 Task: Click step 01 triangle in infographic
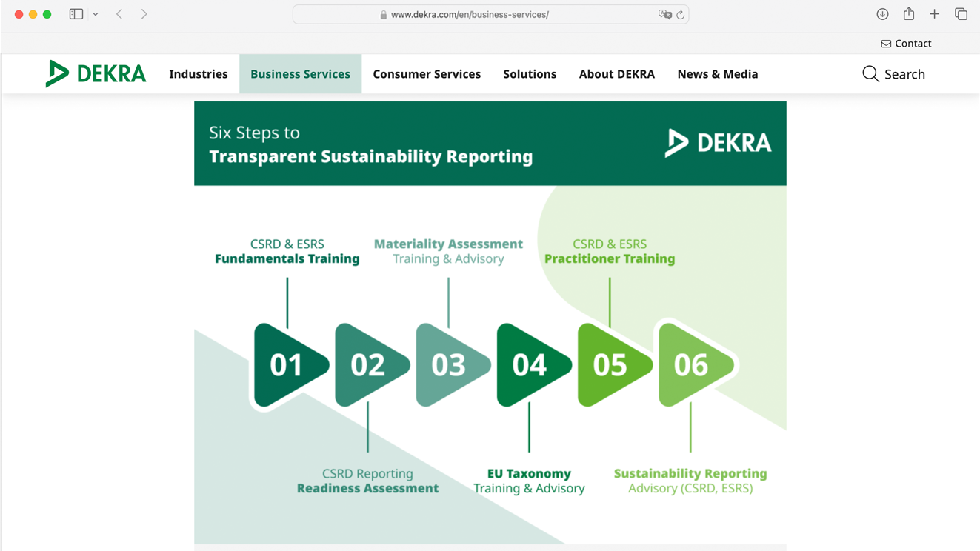290,365
